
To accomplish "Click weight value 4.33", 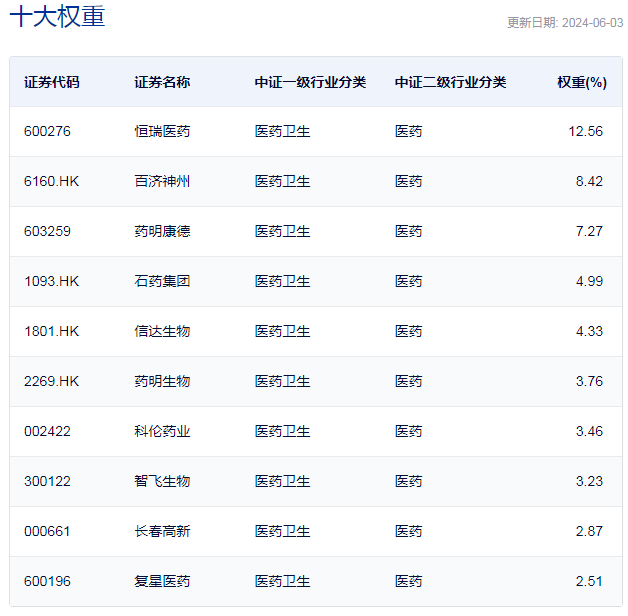I will (x=589, y=332).
